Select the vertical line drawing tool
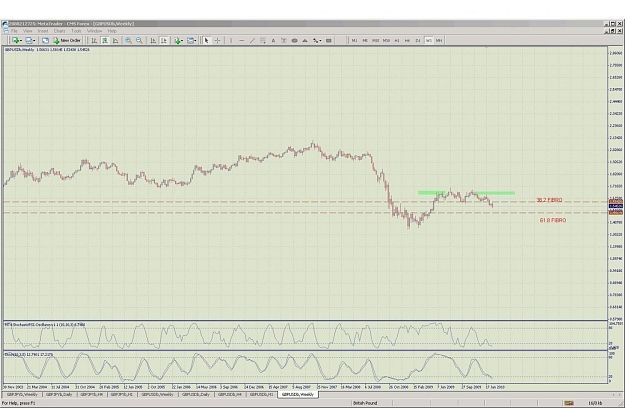This screenshot has width=625, height=408. [231, 40]
